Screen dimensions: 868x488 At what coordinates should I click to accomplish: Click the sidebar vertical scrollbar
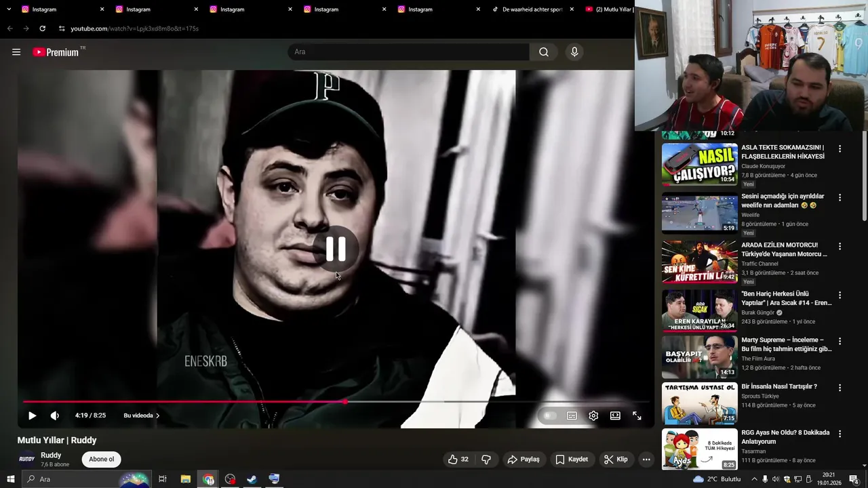pyautogui.click(x=864, y=178)
